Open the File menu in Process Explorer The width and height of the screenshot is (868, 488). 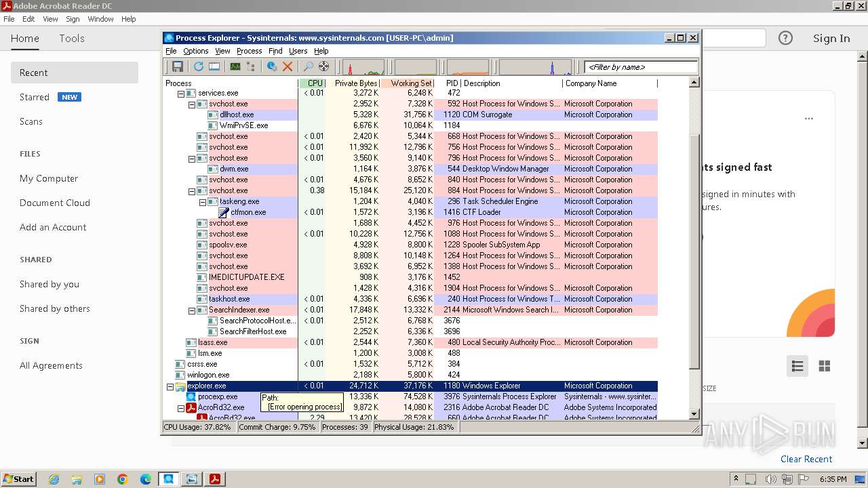pos(171,51)
